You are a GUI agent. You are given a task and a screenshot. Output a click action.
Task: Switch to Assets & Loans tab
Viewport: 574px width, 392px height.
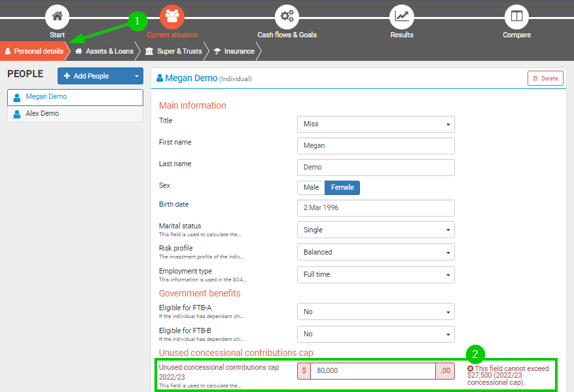coord(104,51)
